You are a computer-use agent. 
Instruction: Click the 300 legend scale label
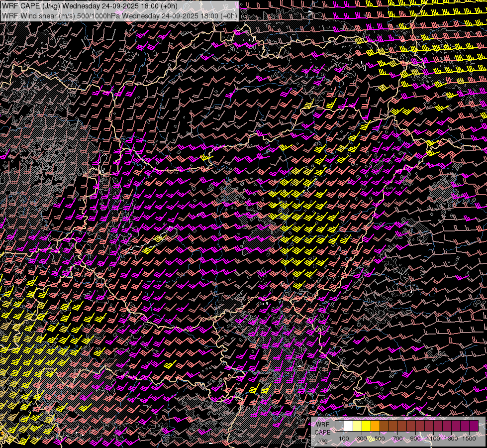tap(362, 439)
